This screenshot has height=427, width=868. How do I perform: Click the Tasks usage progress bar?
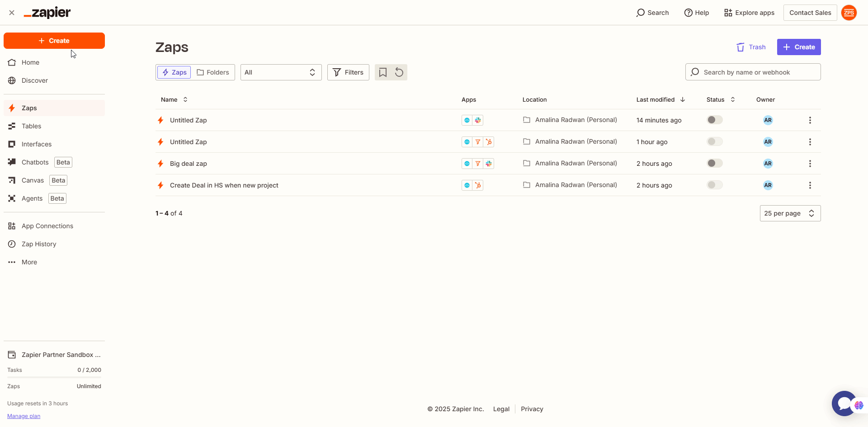(x=54, y=376)
